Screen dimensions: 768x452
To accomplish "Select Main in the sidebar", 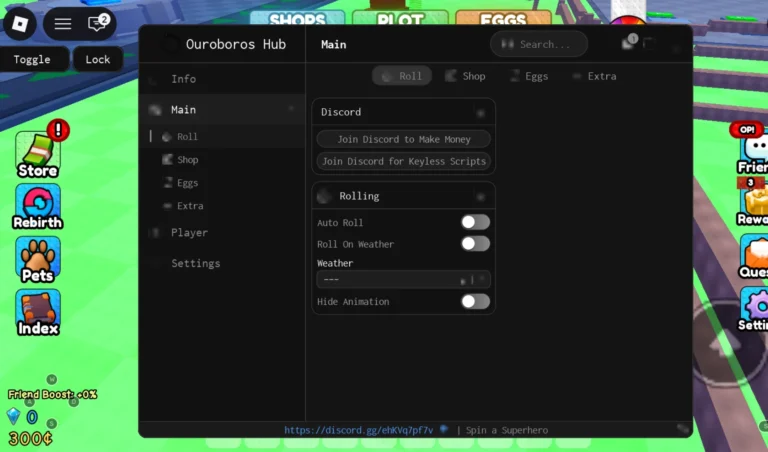I will (x=222, y=109).
